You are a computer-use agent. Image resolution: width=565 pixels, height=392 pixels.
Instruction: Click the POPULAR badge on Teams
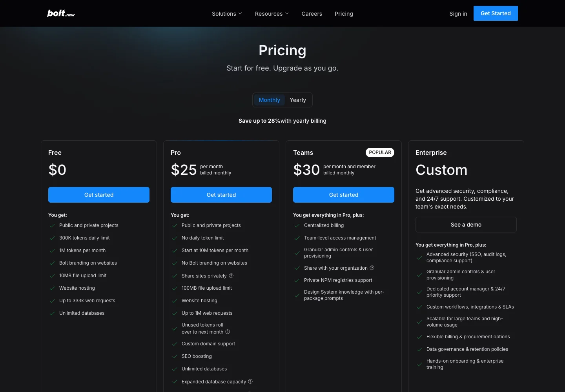click(x=380, y=152)
